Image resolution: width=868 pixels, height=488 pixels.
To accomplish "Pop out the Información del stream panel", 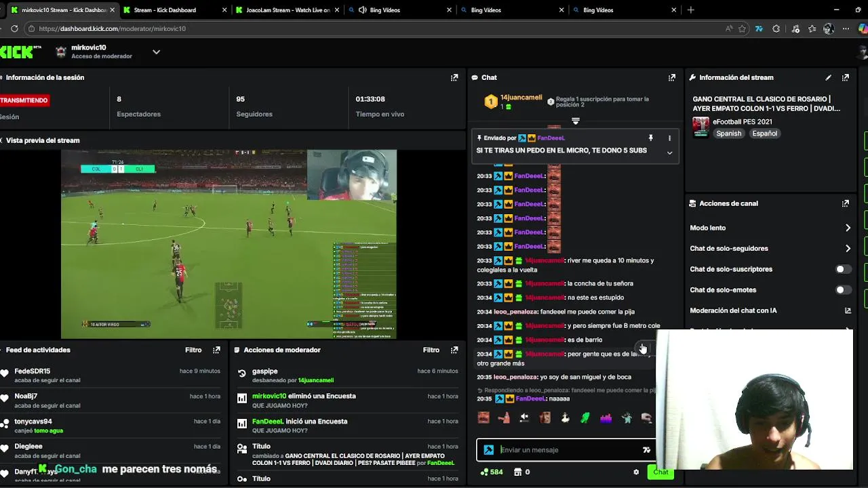I will click(846, 77).
